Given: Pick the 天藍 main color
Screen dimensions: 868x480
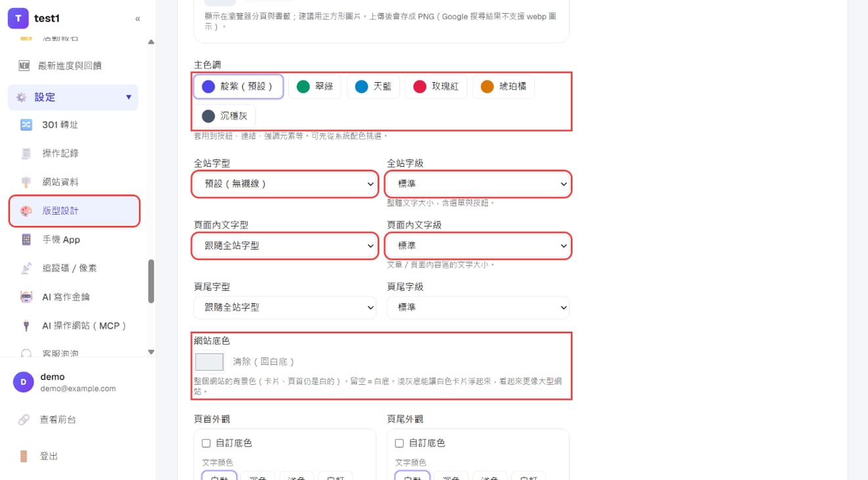Looking at the screenshot, I should tap(374, 87).
